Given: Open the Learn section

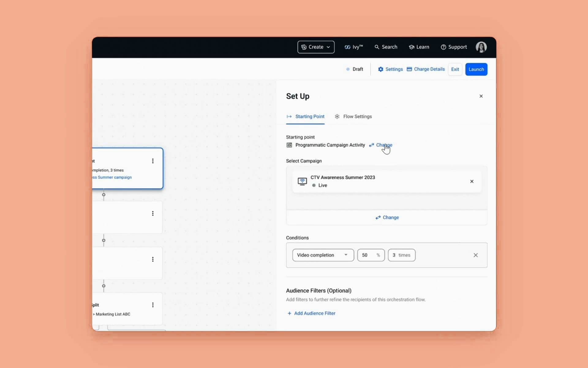Looking at the screenshot, I should tap(419, 47).
